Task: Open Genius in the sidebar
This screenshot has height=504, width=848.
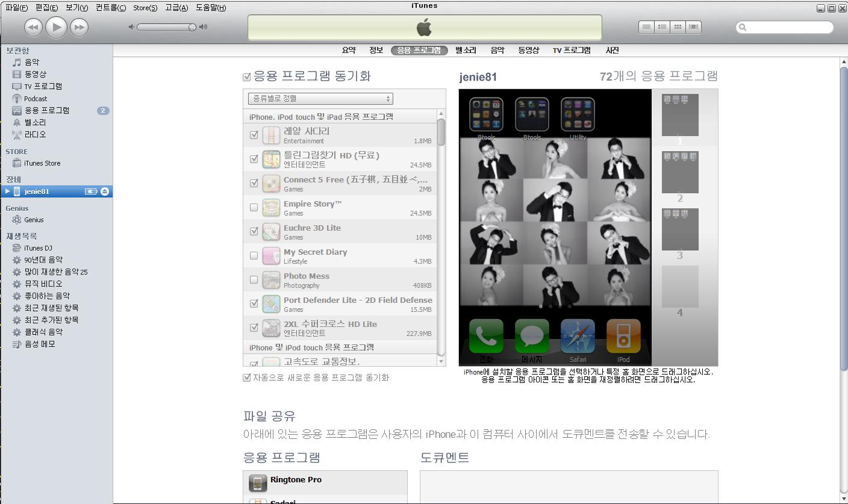Action: [x=34, y=220]
